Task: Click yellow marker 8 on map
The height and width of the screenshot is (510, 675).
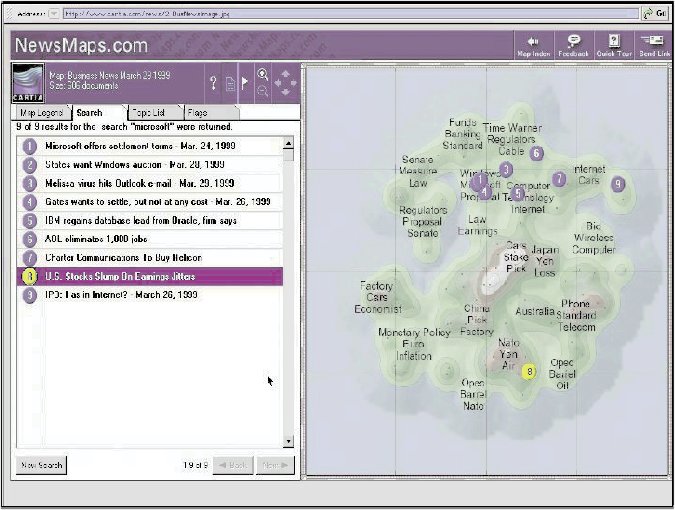Action: click(529, 371)
